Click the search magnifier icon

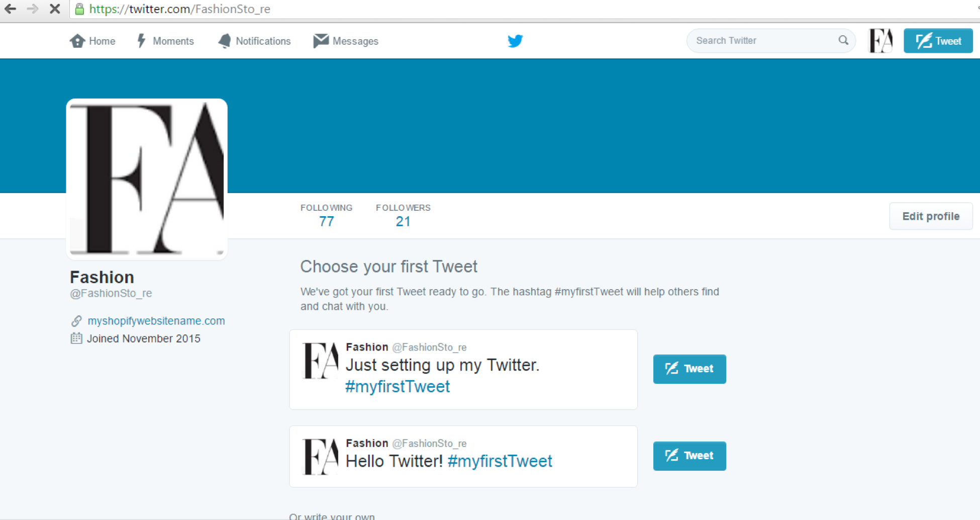(x=843, y=40)
